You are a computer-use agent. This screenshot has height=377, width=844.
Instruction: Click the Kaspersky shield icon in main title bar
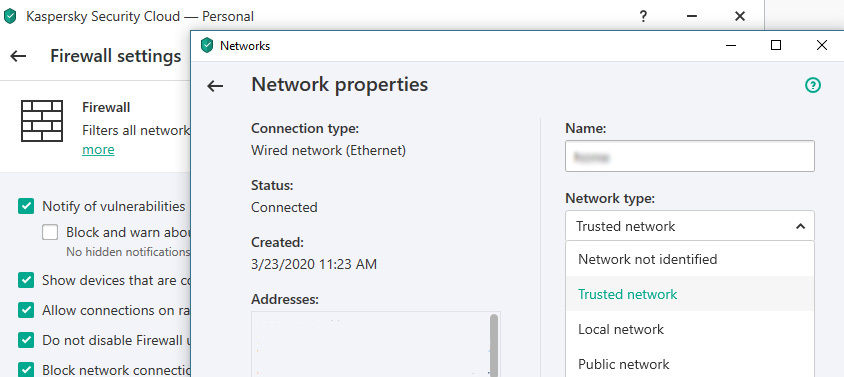click(10, 16)
